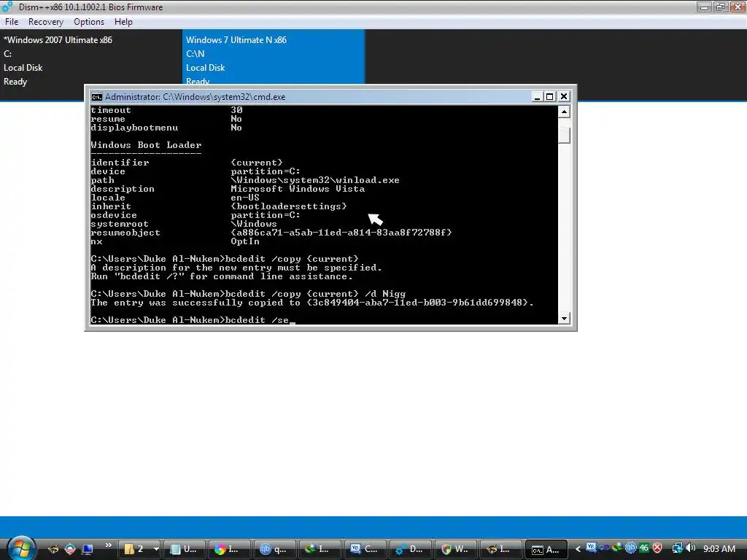
Task: Switch to the colorful swirl 'I...' taskbar button
Action: click(x=228, y=549)
